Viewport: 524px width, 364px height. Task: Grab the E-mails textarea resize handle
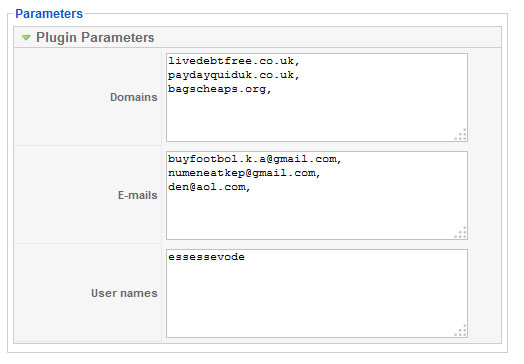pyautogui.click(x=461, y=233)
